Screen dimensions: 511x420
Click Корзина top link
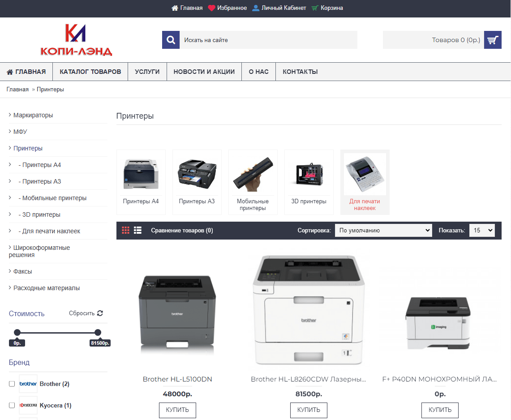[x=331, y=8]
